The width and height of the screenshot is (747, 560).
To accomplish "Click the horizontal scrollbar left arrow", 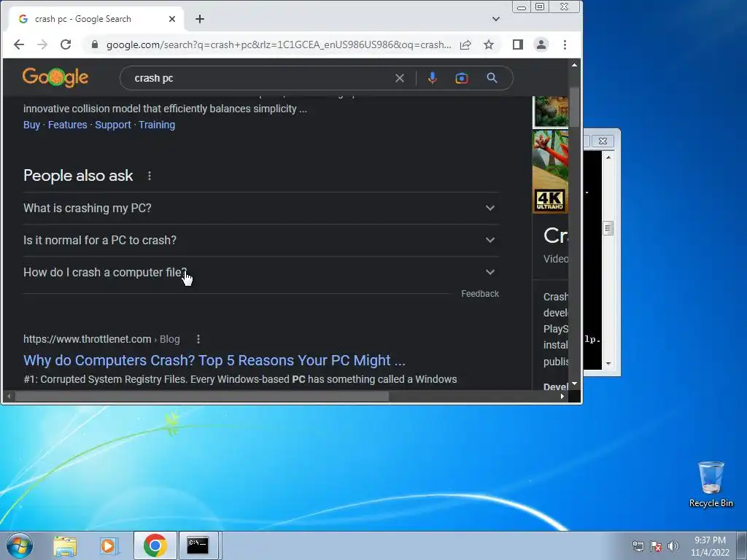I will (9, 396).
